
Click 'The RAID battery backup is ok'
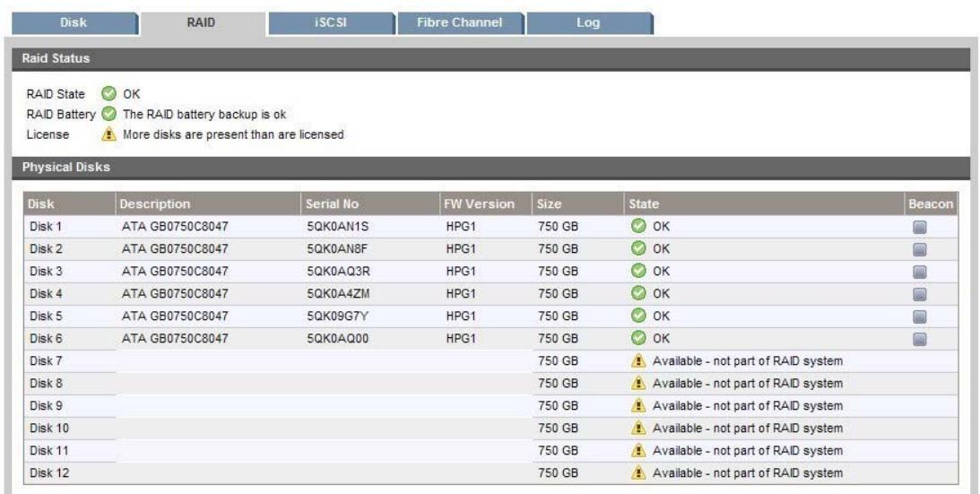click(204, 115)
